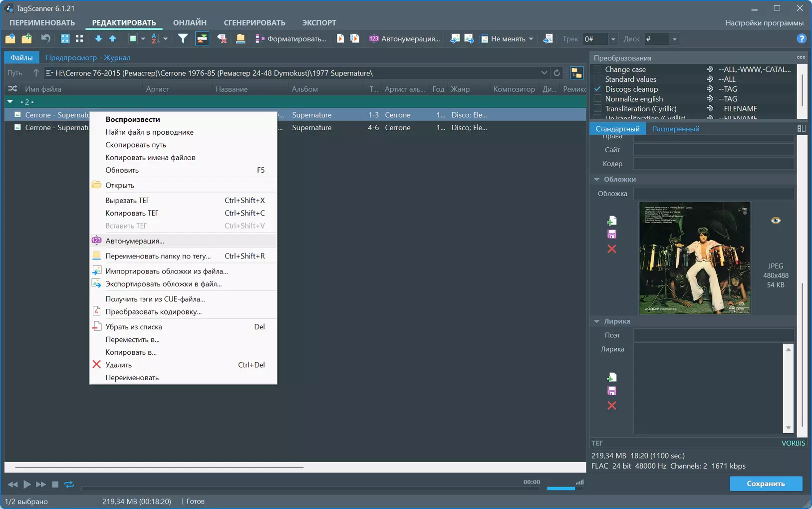
Task: Enable the Change case transformation checkbox
Action: point(597,69)
